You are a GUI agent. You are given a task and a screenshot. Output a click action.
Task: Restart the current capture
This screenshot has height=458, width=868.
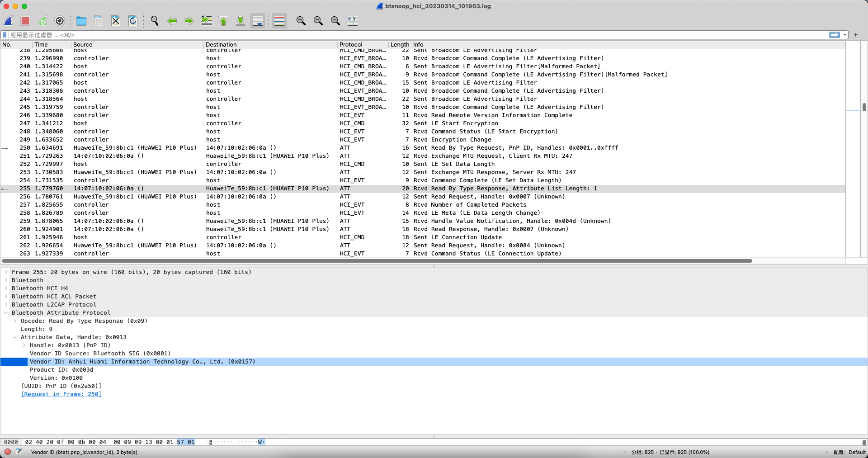pyautogui.click(x=42, y=21)
